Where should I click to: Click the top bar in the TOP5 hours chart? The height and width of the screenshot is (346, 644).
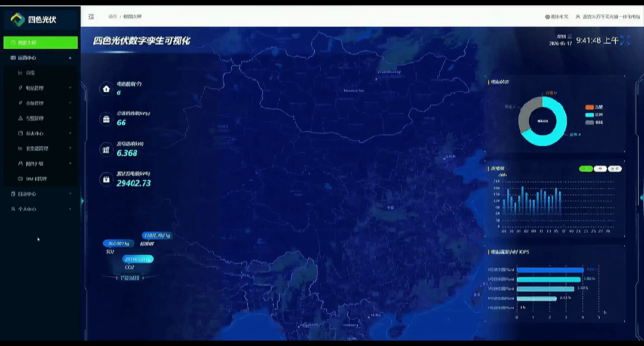coord(550,270)
